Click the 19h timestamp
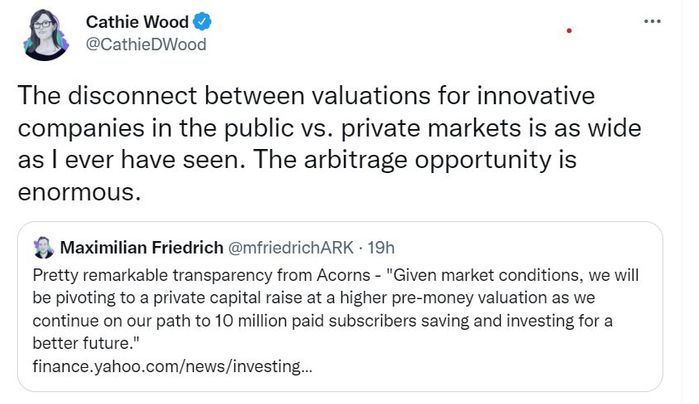The image size is (699, 404). pos(381,247)
